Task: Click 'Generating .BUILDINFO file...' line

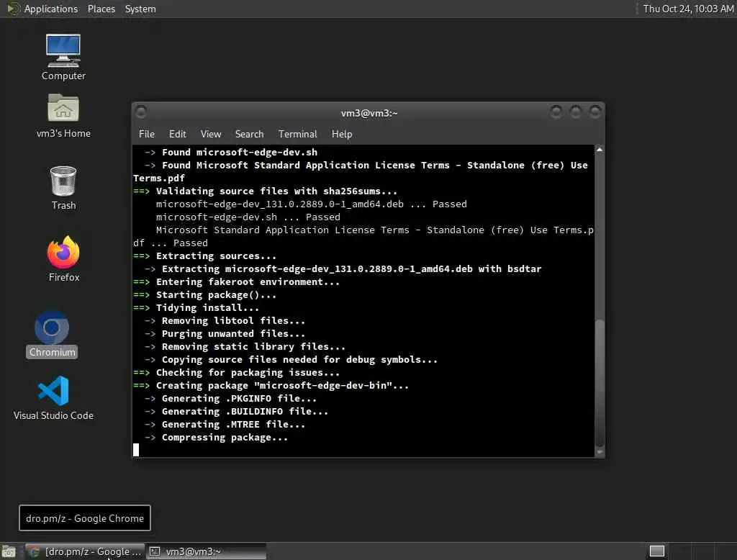Action: [x=236, y=412]
